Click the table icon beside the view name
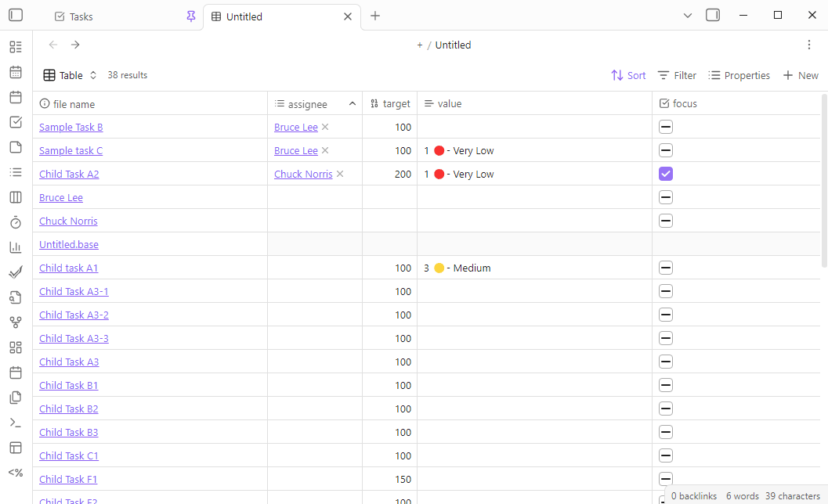This screenshot has height=504, width=828. [49, 74]
